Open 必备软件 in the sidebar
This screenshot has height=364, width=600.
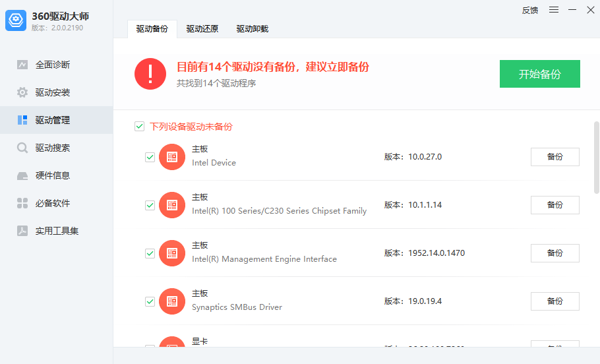[56, 203]
